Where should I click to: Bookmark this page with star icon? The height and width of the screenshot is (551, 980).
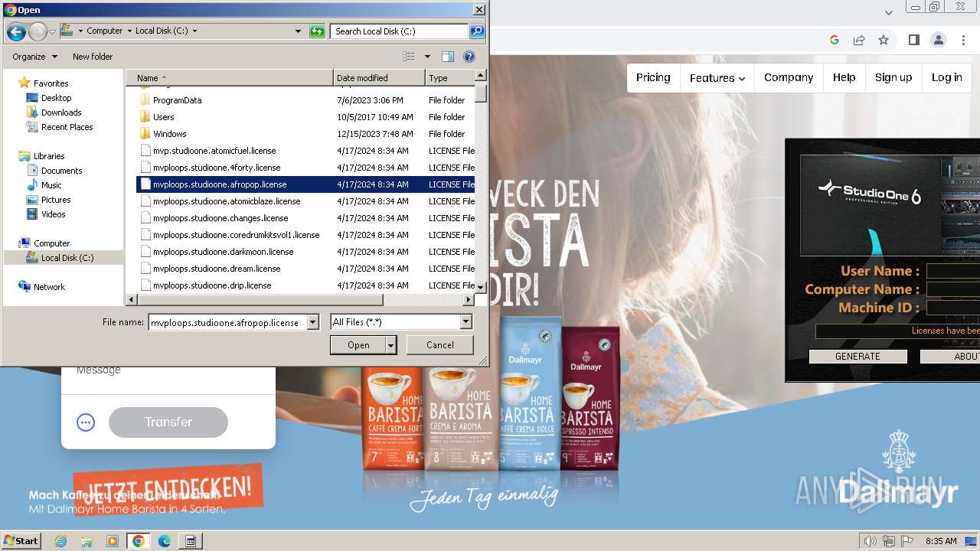pos(884,40)
